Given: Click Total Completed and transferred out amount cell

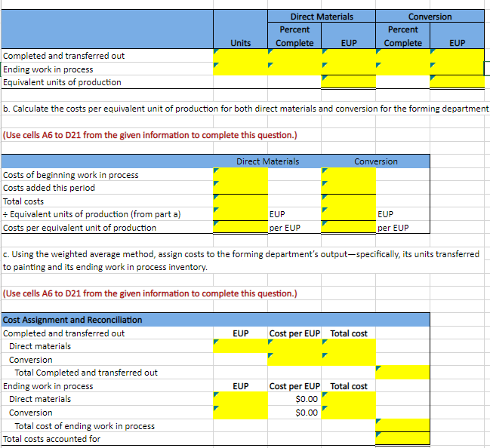Looking at the screenshot, I should (403, 373).
